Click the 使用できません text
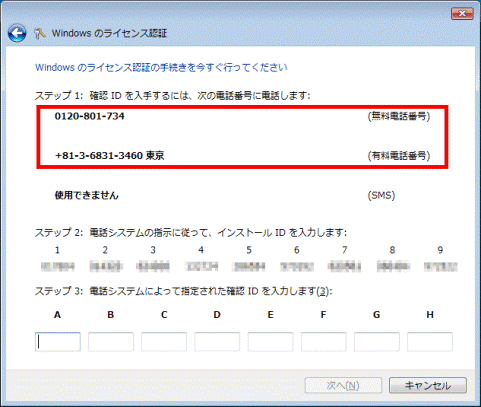 [86, 195]
